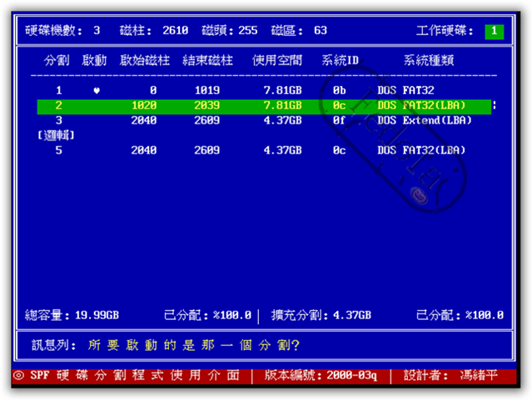
Task: Select the green working disk number box
Action: click(x=494, y=31)
